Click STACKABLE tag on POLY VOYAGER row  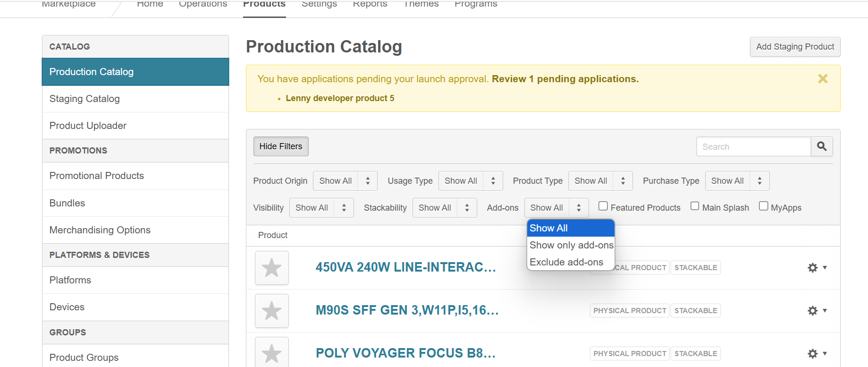696,354
